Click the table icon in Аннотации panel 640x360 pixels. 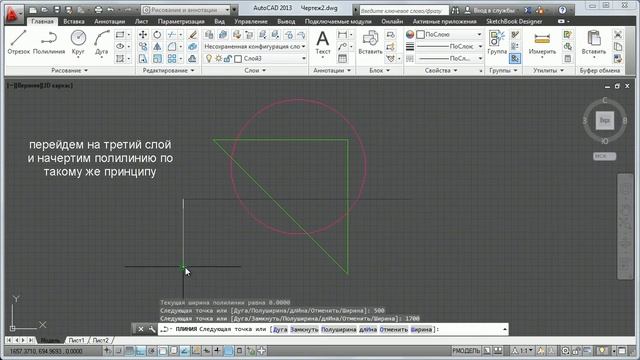coord(342,59)
